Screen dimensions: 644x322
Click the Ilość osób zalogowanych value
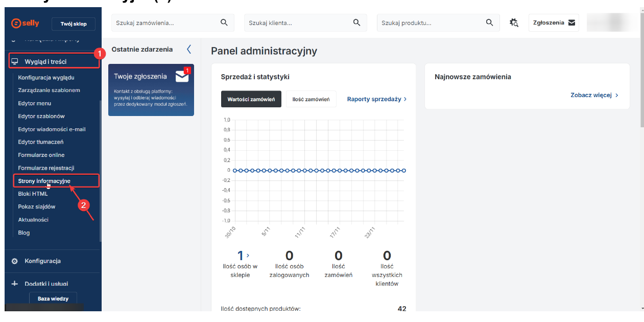(289, 256)
